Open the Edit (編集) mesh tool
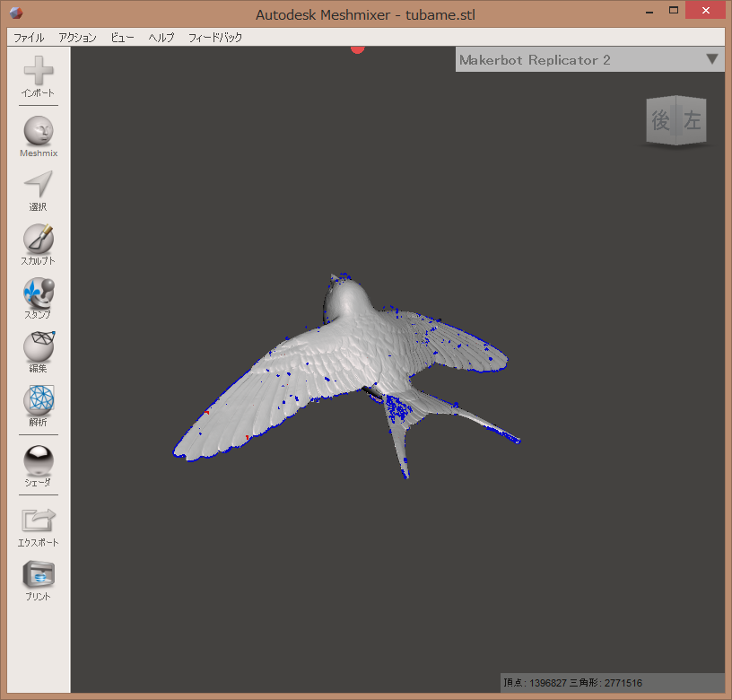The image size is (732, 700). pos(39,346)
